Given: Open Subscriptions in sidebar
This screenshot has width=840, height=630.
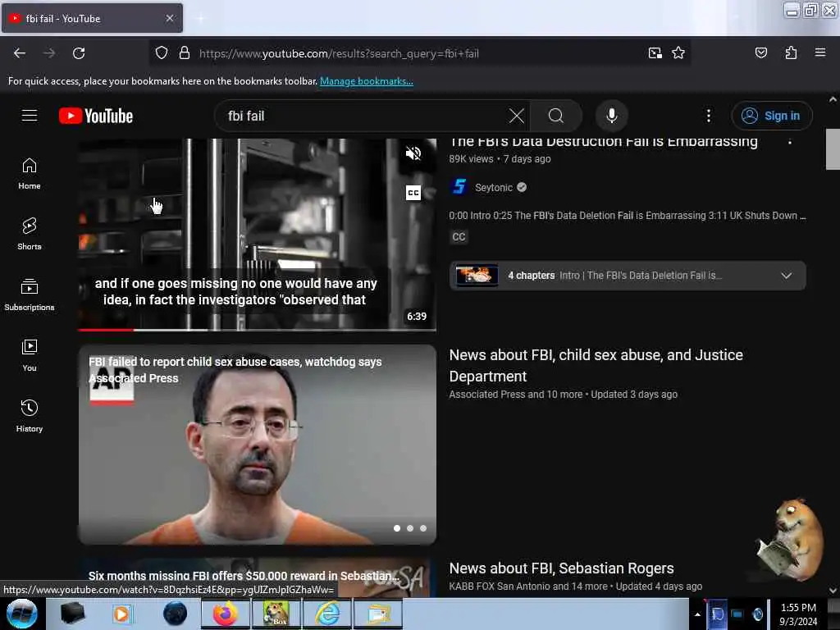Looking at the screenshot, I should point(30,294).
